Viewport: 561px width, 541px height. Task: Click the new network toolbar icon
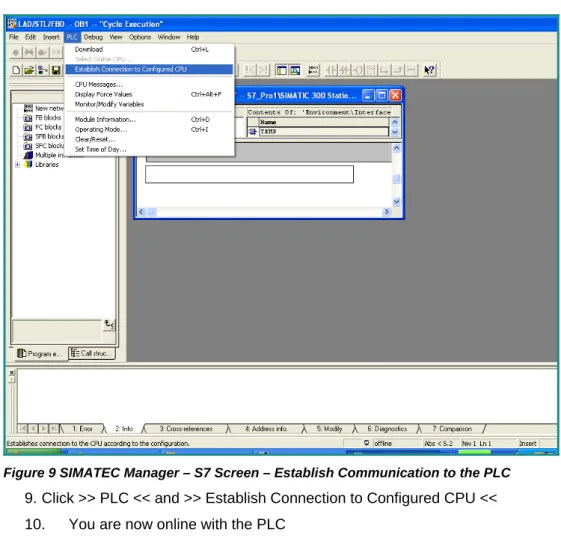(313, 70)
